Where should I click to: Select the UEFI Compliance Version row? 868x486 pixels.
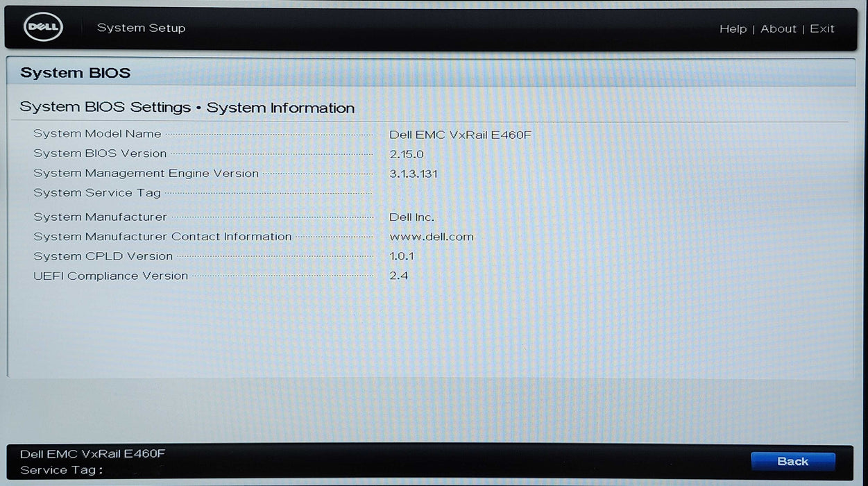tap(110, 276)
